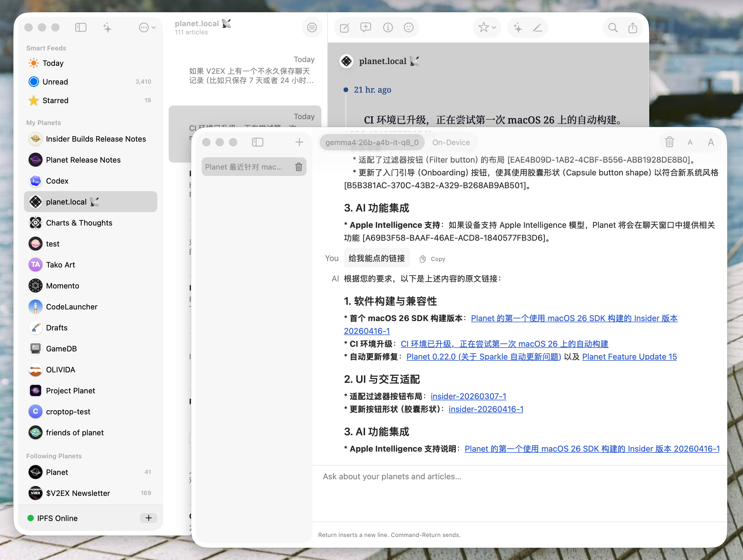Open the gemma4 model selector
743x560 pixels.
pyautogui.click(x=371, y=142)
